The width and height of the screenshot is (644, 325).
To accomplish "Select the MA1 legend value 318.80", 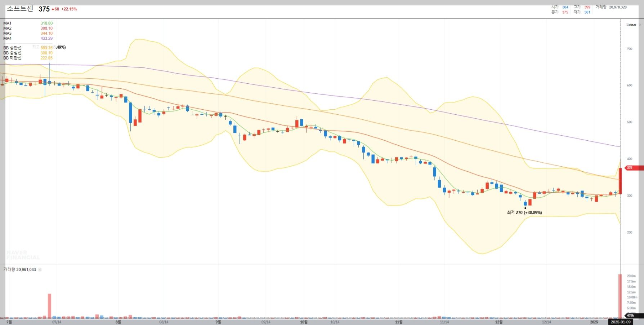I will [46, 23].
